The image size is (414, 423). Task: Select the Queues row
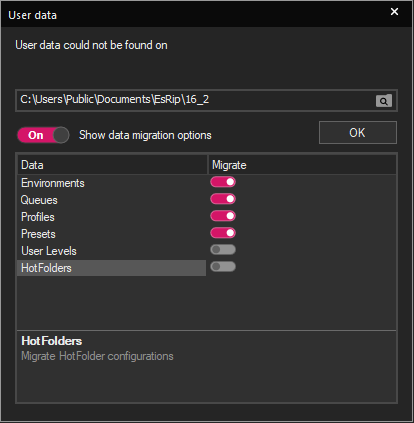click(112, 200)
